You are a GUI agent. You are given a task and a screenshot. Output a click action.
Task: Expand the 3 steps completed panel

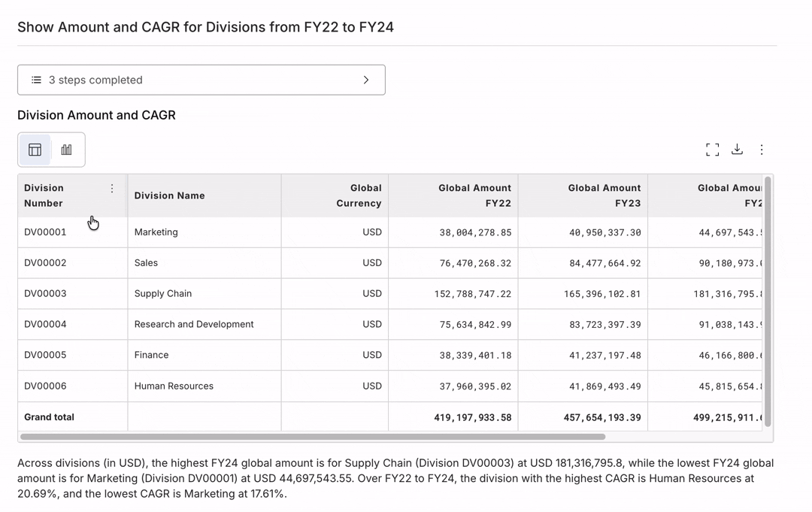(201, 80)
